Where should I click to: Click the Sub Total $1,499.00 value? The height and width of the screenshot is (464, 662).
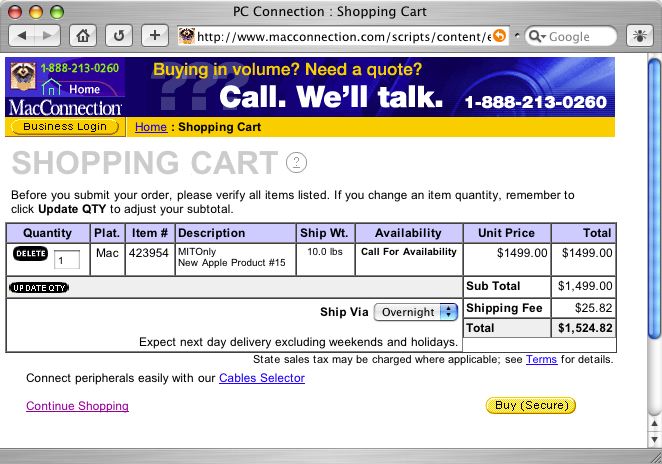pos(585,286)
